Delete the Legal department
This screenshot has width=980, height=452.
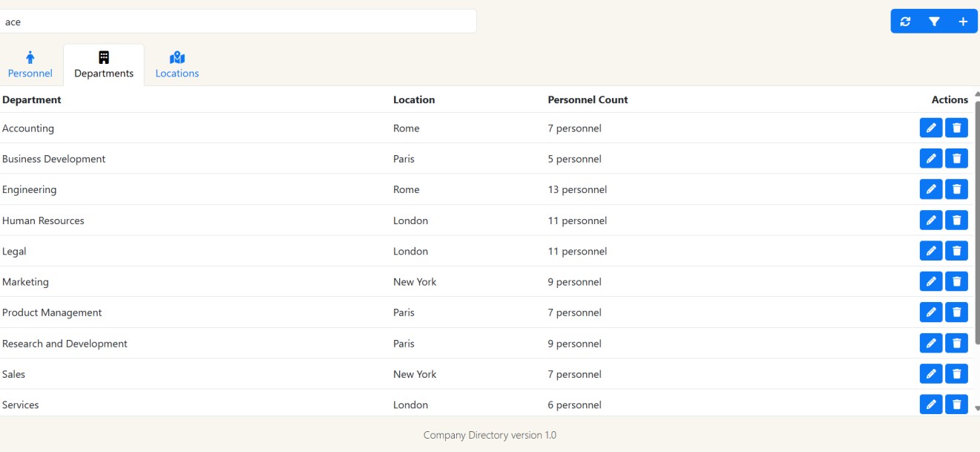pos(956,250)
